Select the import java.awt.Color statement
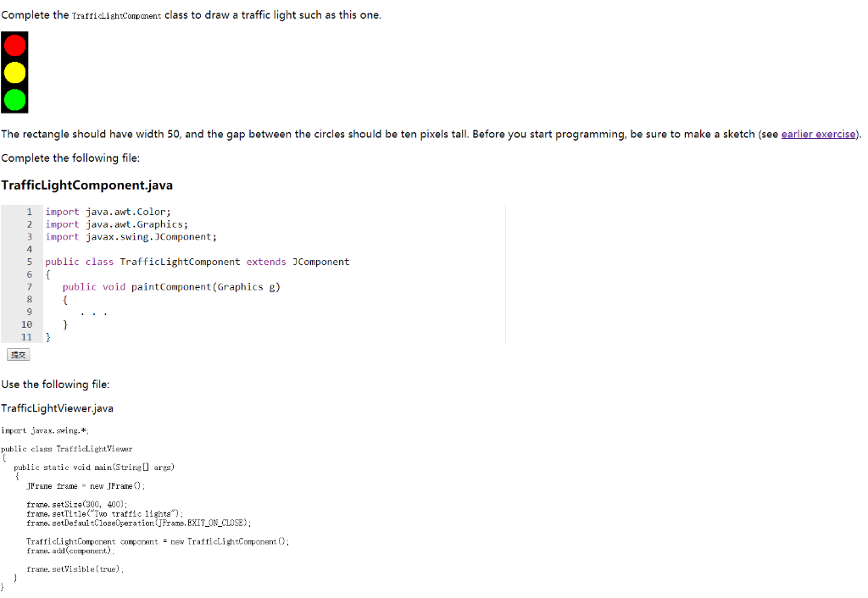Screen dimensions: 868x598 110,211
